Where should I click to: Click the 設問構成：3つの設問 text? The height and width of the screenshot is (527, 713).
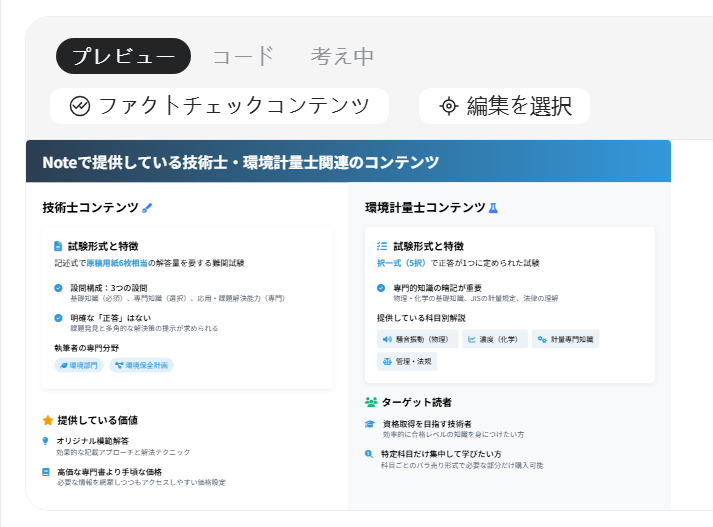point(109,288)
